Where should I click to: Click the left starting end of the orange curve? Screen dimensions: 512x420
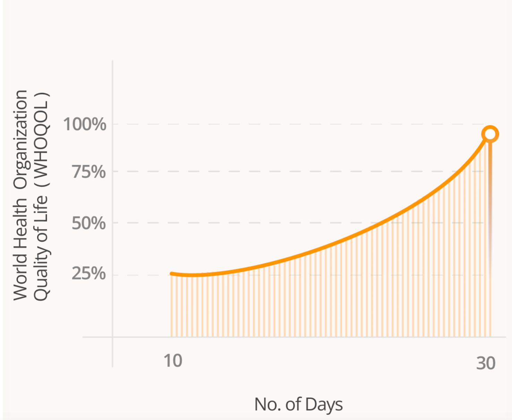click(x=172, y=274)
